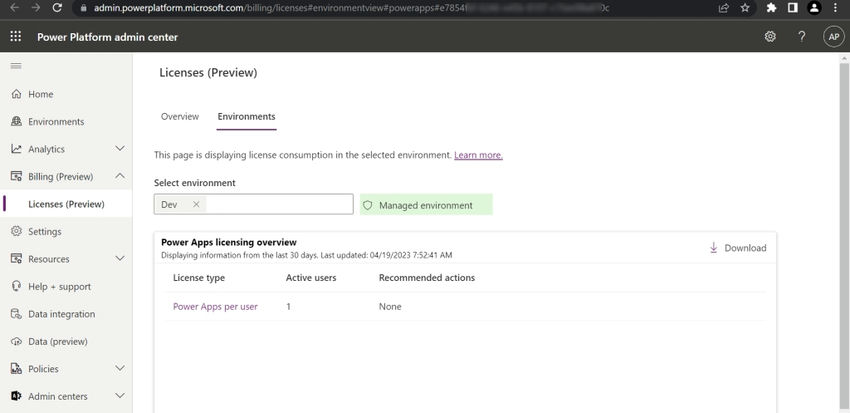Open the app launcher waffle icon

tap(15, 36)
